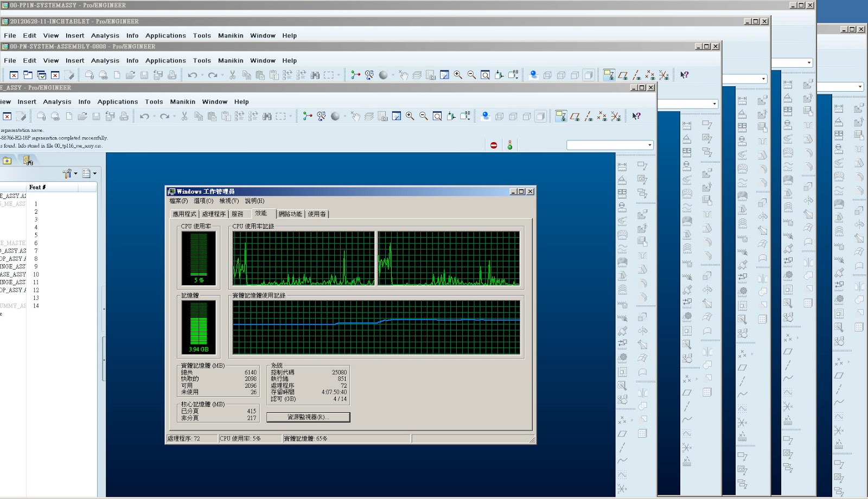Toggle datum axes display in ASSEMBLY-0808 toolbar
This screenshot has height=499, width=868.
tap(636, 75)
